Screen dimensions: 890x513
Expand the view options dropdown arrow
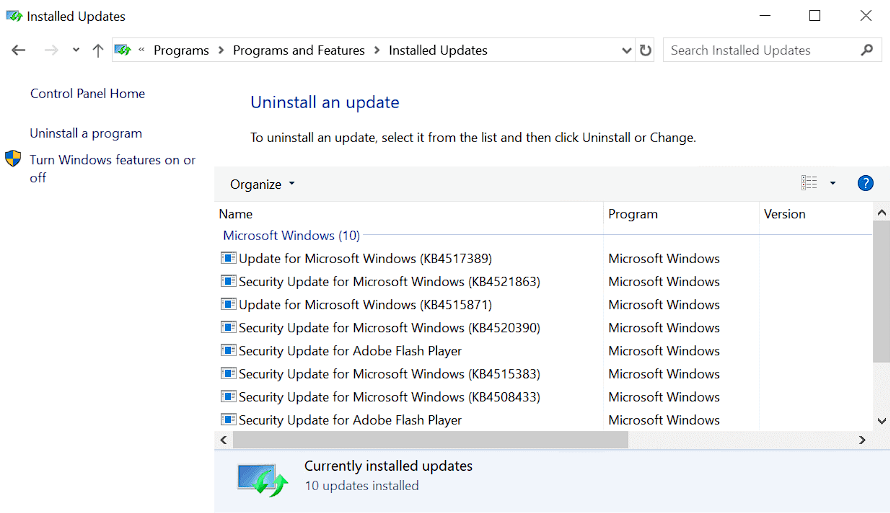[833, 183]
